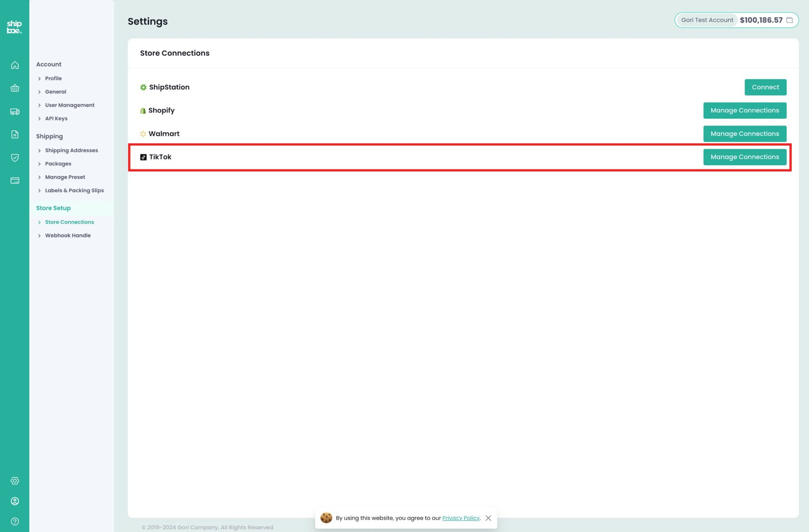
Task: Click the ShipStation store name
Action: coord(169,87)
